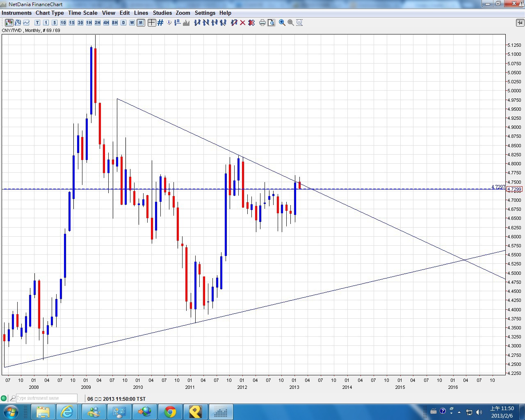
Task: Set time scale to tick (T)
Action: point(37,23)
